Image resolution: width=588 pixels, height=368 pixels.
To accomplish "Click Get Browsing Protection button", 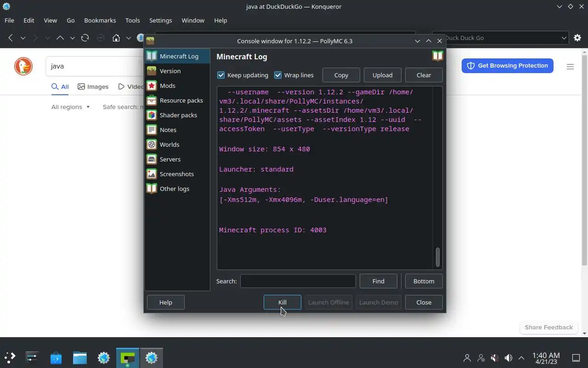I will pyautogui.click(x=508, y=66).
